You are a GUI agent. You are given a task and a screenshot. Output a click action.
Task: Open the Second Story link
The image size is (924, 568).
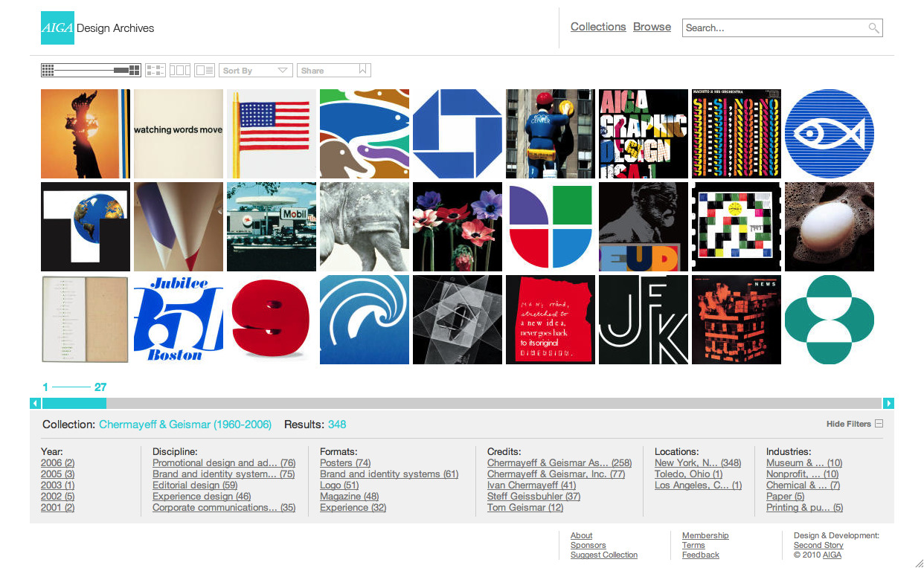(818, 545)
